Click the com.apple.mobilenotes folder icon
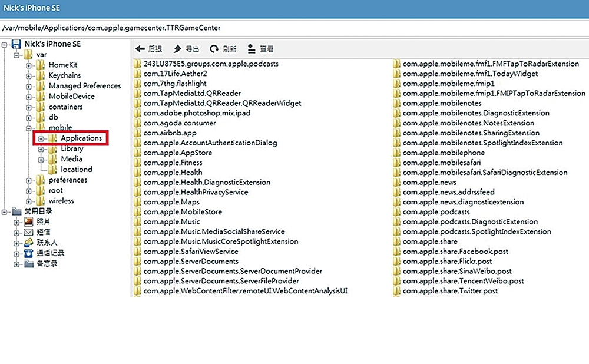589x364 pixels. coord(396,103)
